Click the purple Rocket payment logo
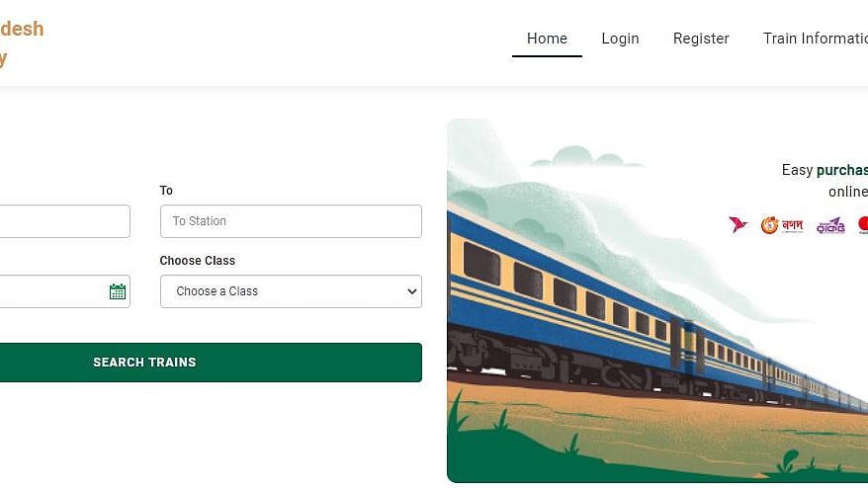Image resolution: width=868 pixels, height=488 pixels. (x=830, y=225)
